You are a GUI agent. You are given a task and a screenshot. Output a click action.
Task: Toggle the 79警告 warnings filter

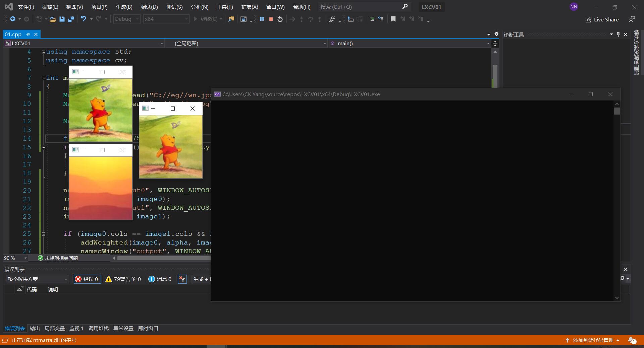pos(123,279)
